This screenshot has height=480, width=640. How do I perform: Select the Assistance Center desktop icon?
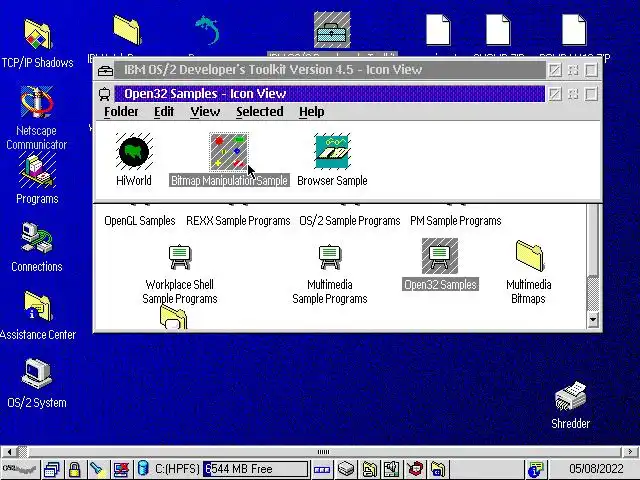(38, 306)
